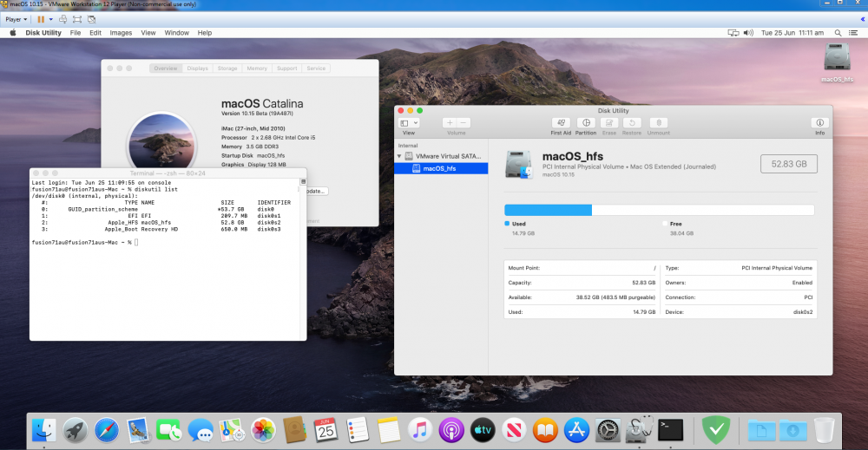Switch to the Memory tab
The height and width of the screenshot is (450, 868).
pyautogui.click(x=257, y=68)
